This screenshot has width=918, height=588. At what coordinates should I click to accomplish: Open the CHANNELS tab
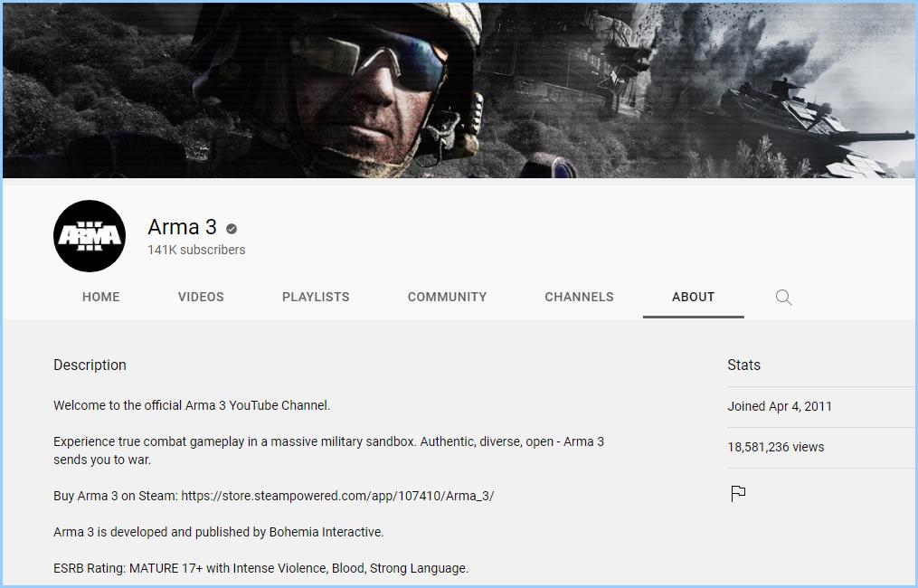579,297
